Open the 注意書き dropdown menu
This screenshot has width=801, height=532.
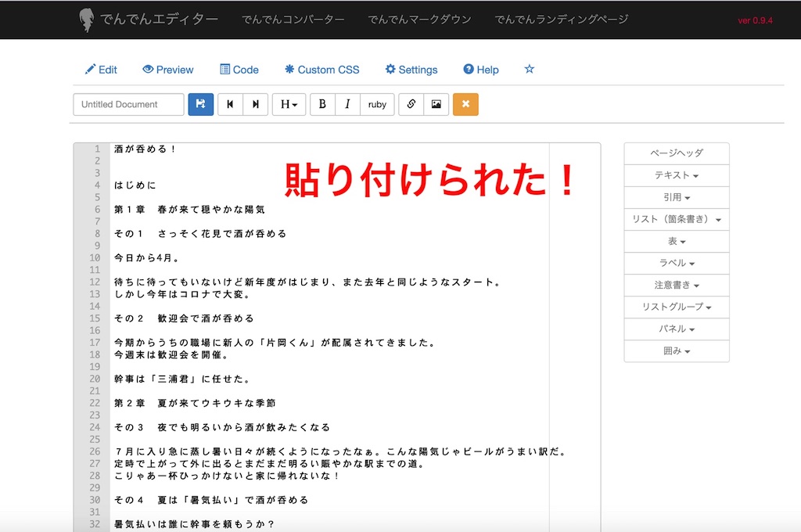click(x=676, y=285)
